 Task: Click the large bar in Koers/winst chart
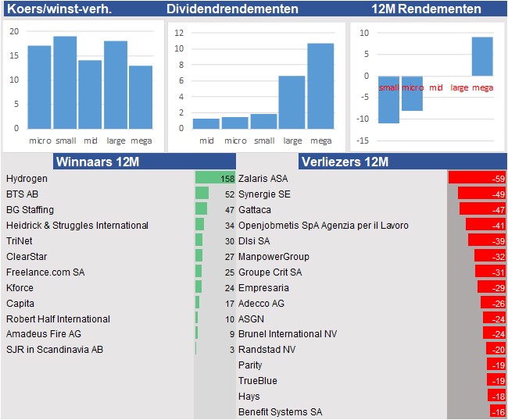[116, 85]
